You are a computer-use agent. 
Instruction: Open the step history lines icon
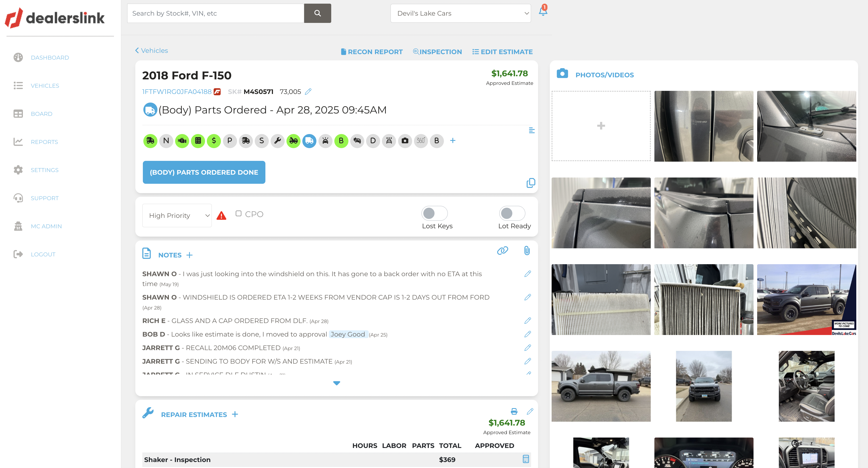532,130
